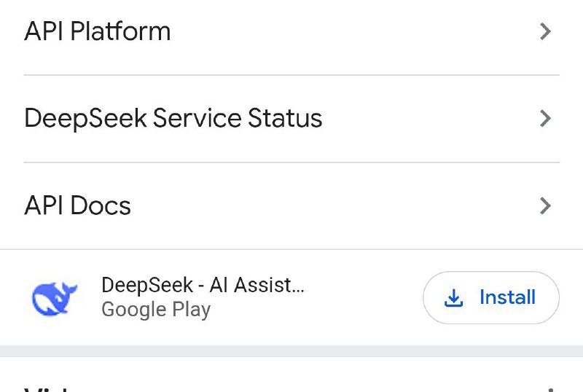Open the DeepSeek Service Status sitelink
This screenshot has width=583, height=392.
[291, 119]
